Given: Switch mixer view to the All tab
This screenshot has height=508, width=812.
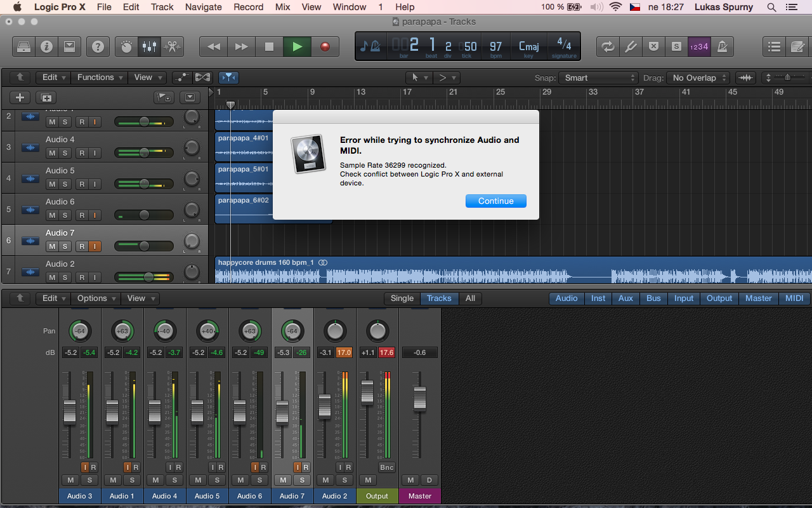Looking at the screenshot, I should 470,298.
